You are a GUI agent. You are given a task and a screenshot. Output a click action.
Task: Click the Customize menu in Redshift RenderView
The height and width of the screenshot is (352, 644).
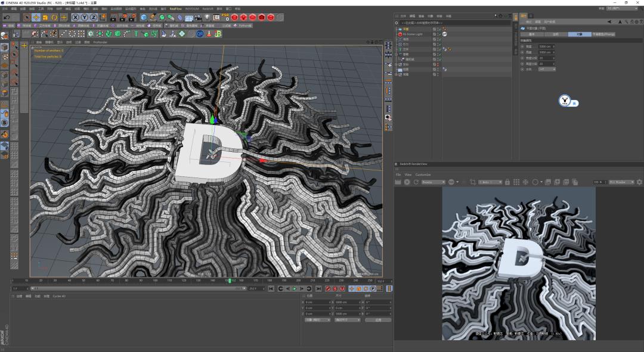(423, 175)
